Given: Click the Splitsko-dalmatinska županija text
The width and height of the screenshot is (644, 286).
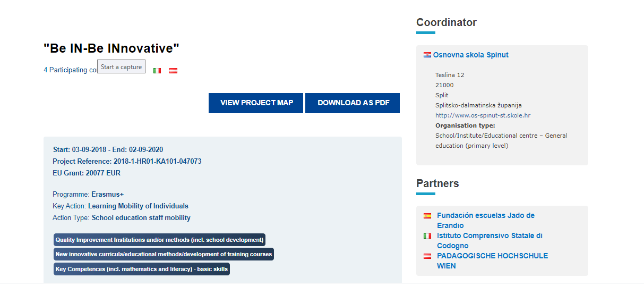Looking at the screenshot, I should point(478,105).
